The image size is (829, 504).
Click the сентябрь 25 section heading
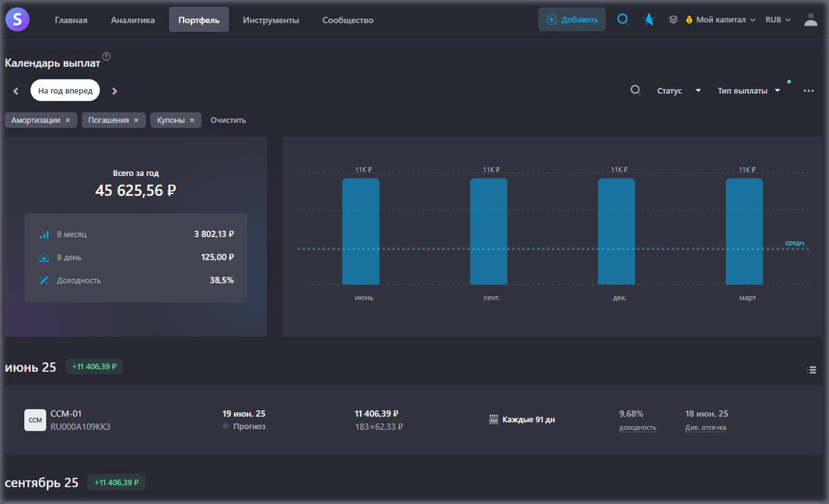41,483
